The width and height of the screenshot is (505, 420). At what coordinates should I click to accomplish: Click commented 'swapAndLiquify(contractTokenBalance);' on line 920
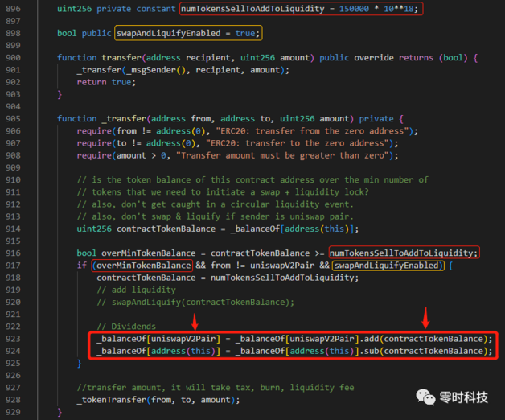pyautogui.click(x=203, y=302)
